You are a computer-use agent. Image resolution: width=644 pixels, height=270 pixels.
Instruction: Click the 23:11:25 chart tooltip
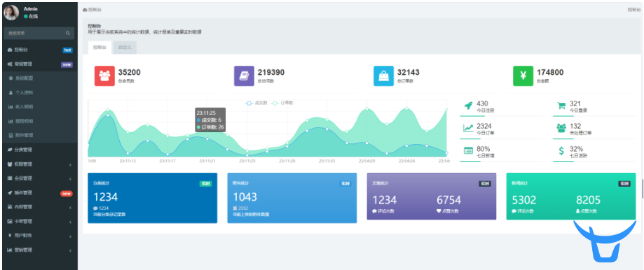point(210,120)
